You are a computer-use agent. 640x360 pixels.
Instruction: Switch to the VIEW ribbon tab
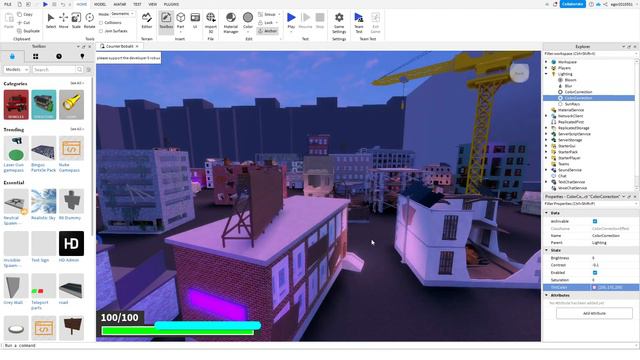[x=153, y=4]
